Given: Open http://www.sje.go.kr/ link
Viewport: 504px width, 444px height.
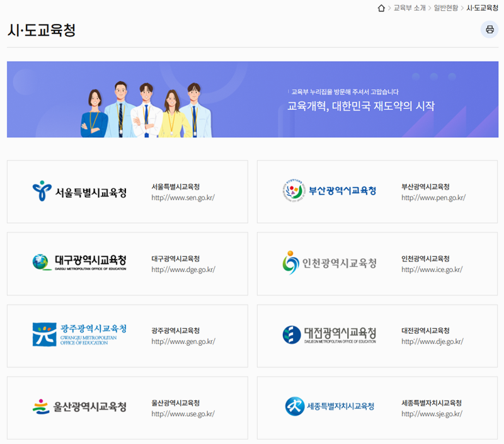Looking at the screenshot, I should (x=432, y=414).
